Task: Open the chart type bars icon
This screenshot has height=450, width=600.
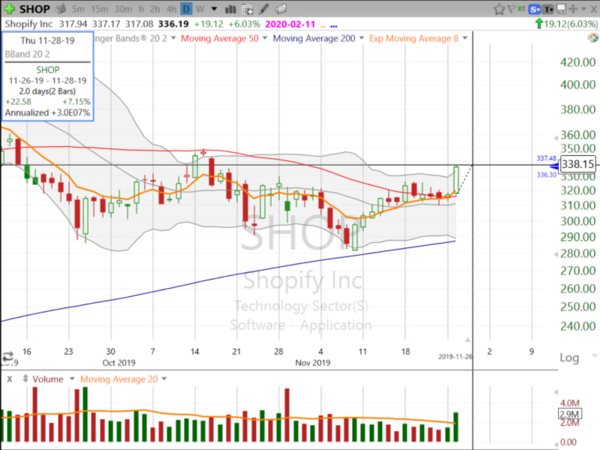Action: tap(230, 9)
